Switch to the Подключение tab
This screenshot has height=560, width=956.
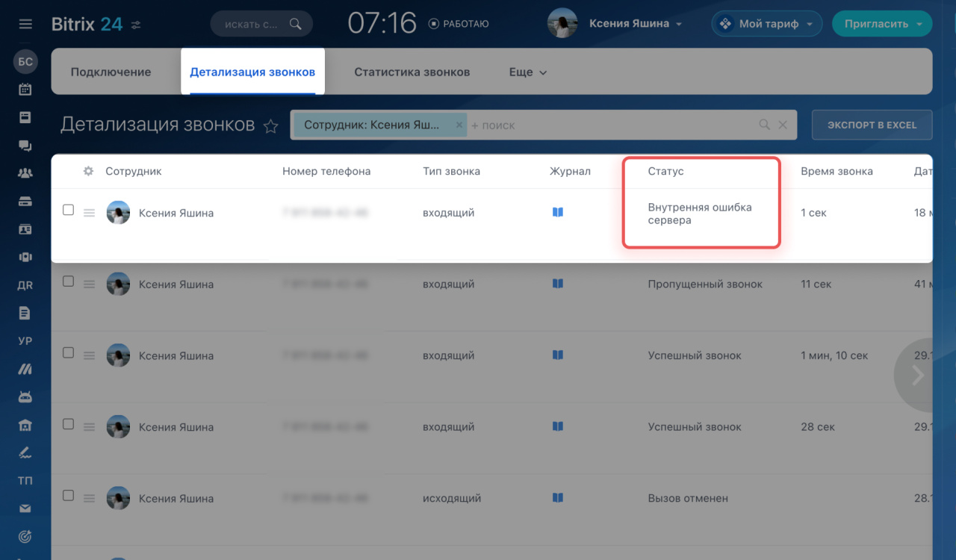(x=111, y=72)
